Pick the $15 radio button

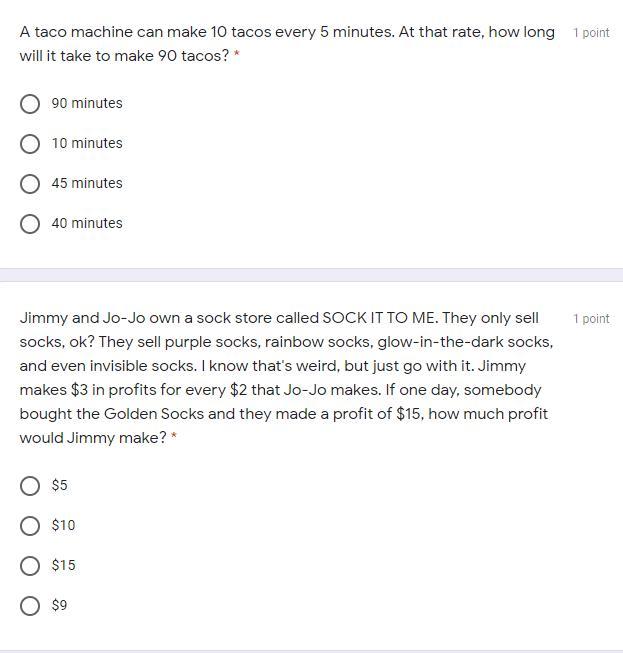(30, 566)
